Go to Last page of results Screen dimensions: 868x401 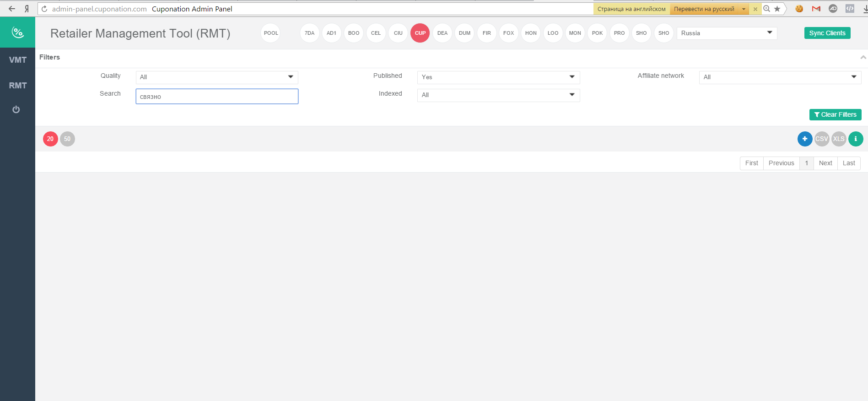[x=849, y=163]
